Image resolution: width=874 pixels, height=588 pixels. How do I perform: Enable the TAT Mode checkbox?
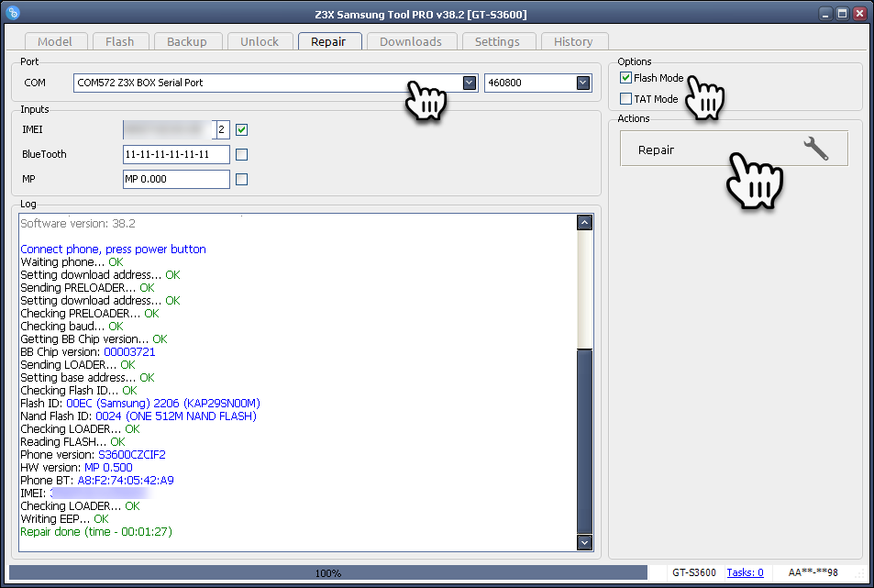pos(626,99)
